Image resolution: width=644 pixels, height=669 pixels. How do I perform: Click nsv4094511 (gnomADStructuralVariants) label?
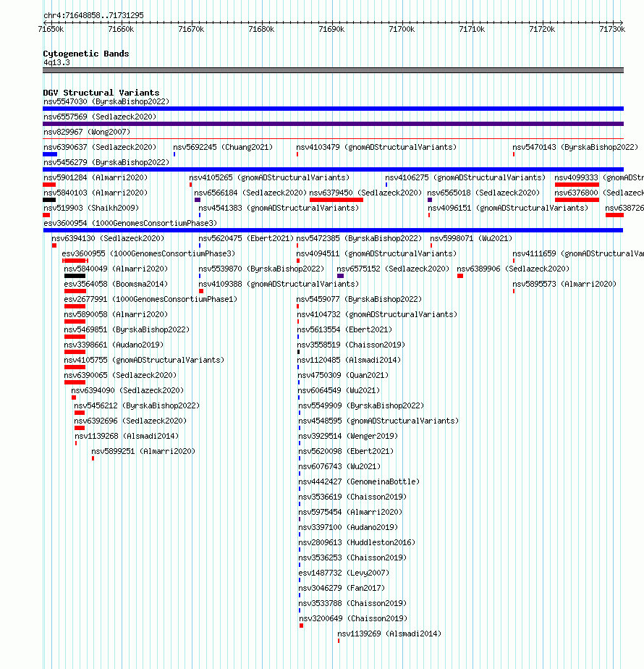pos(376,254)
